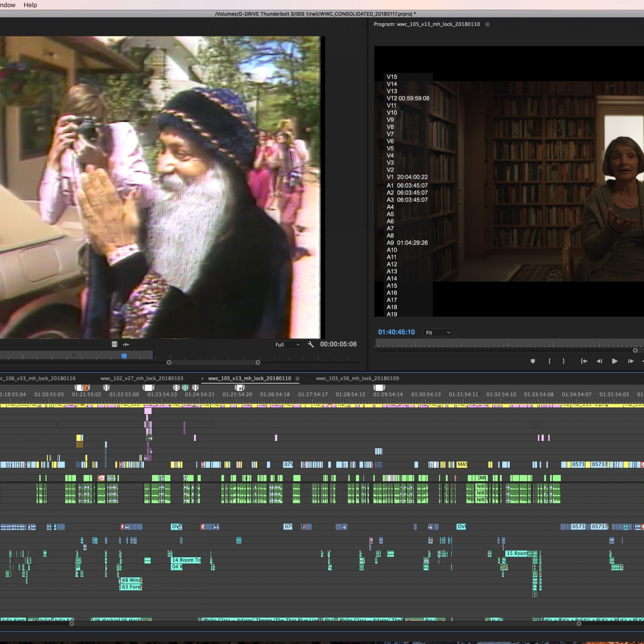Click the Source timecode 00:00:05:08
644x644 pixels.
[x=338, y=344]
